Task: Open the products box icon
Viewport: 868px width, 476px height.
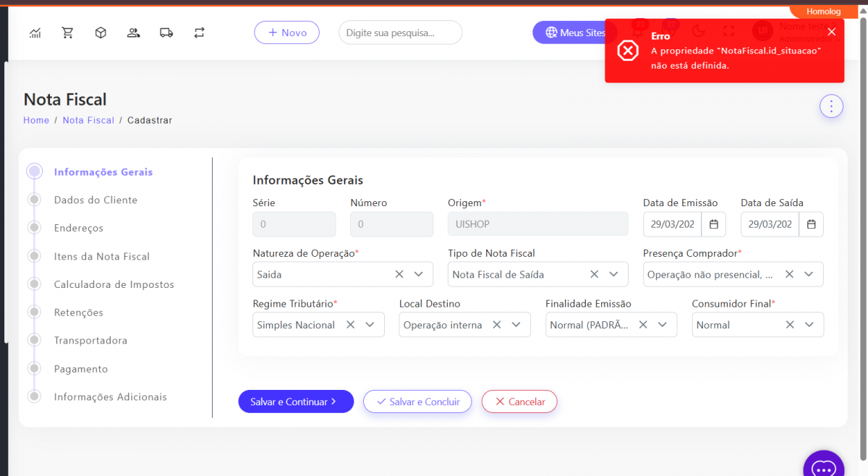Action: coord(101,33)
